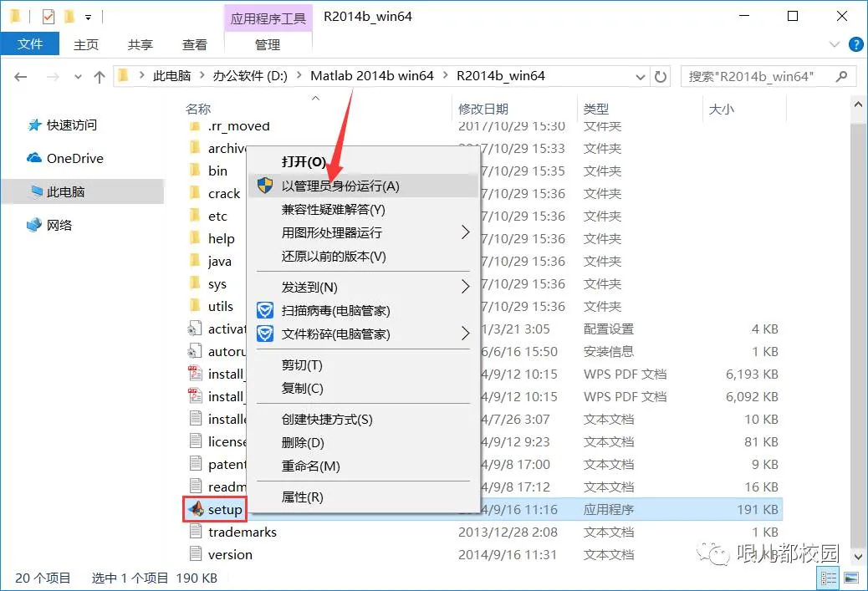Click the vertical scrollbar down arrow
This screenshot has height=591, width=868.
point(858,557)
